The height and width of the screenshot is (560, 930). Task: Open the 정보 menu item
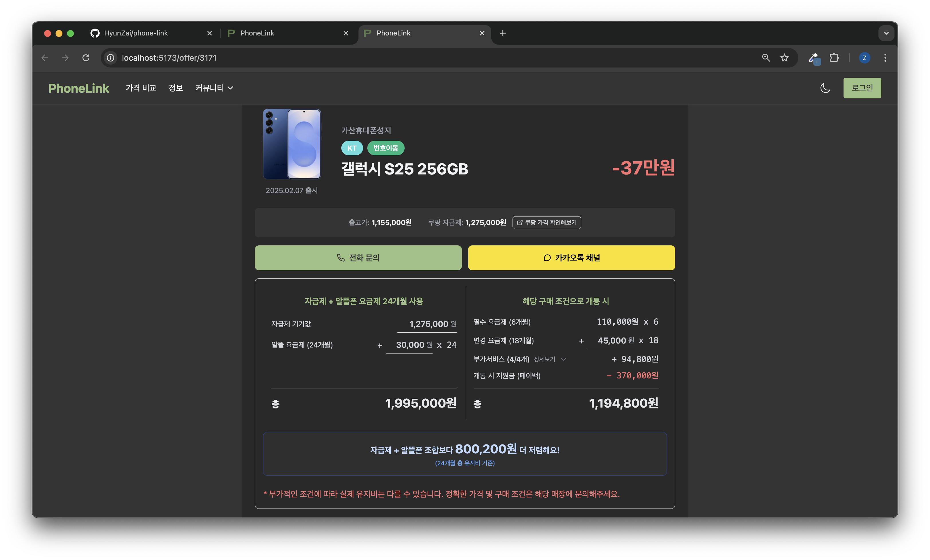[x=176, y=88]
